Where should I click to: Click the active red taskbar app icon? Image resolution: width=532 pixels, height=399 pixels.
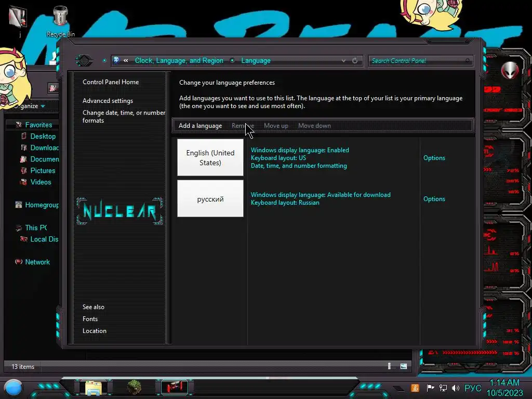tap(175, 387)
